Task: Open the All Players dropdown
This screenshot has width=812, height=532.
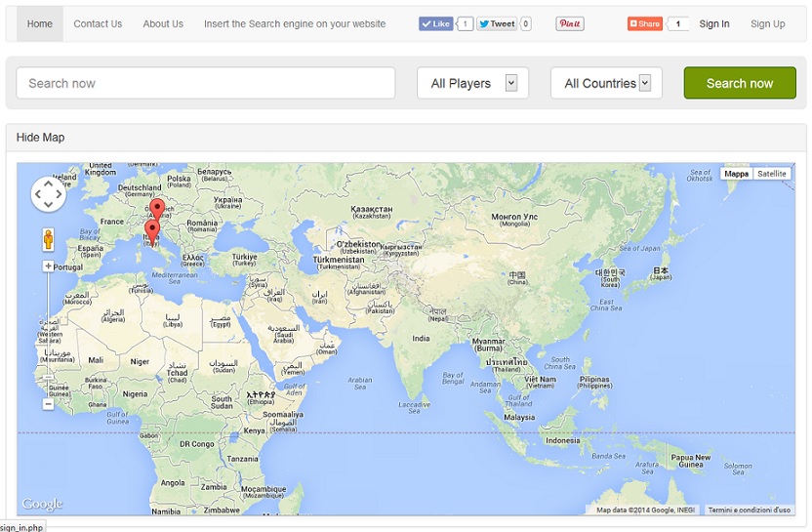Action: tap(472, 83)
